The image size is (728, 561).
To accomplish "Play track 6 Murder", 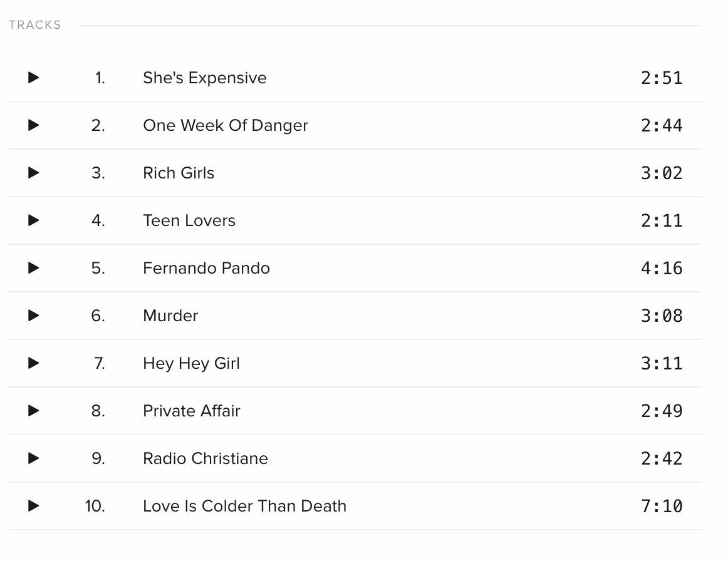I will click(x=33, y=316).
